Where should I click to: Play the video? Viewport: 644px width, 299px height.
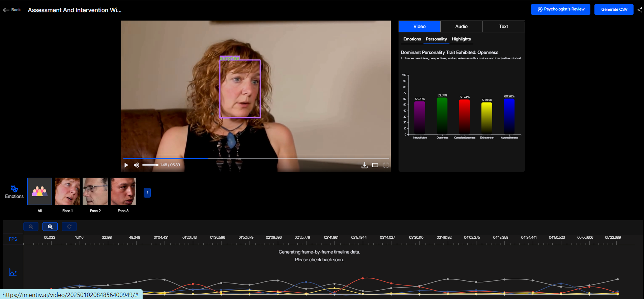pyautogui.click(x=126, y=165)
